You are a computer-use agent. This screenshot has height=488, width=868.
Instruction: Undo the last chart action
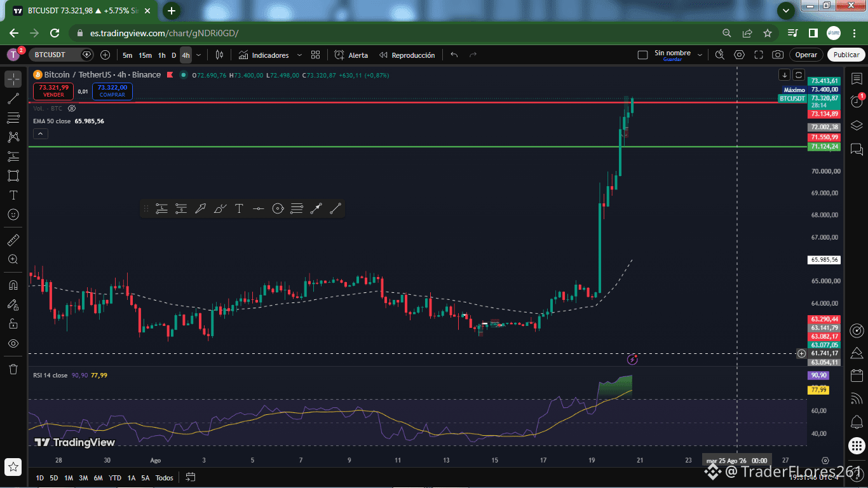pyautogui.click(x=454, y=55)
